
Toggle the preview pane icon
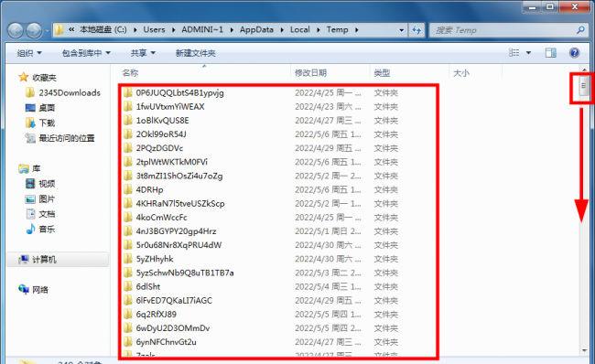(550, 53)
